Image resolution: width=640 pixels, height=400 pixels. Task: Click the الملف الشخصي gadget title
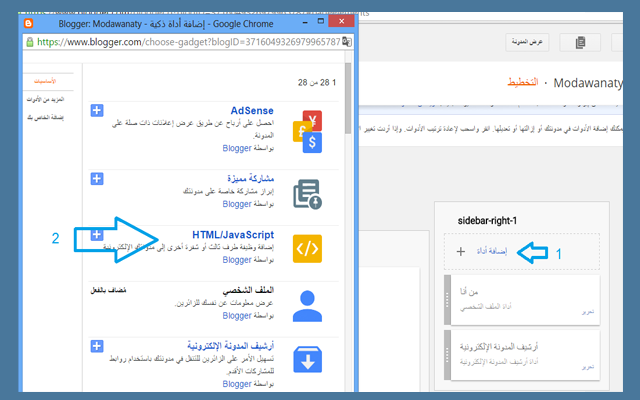(248, 290)
